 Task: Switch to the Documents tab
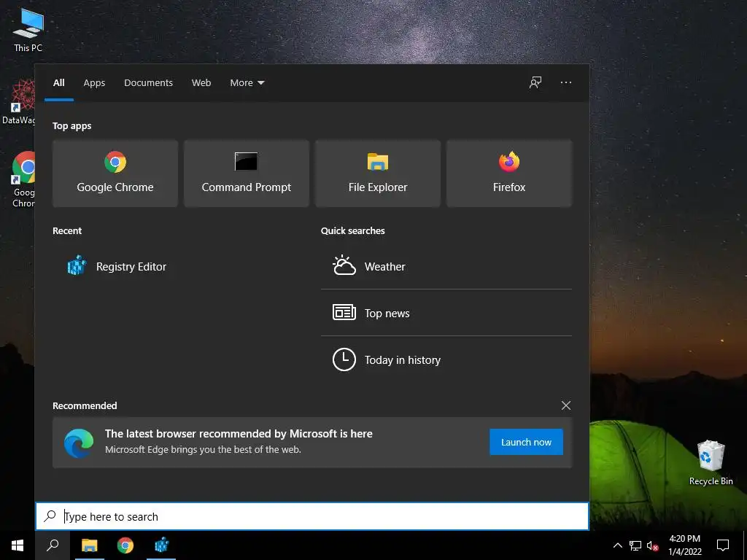[148, 83]
